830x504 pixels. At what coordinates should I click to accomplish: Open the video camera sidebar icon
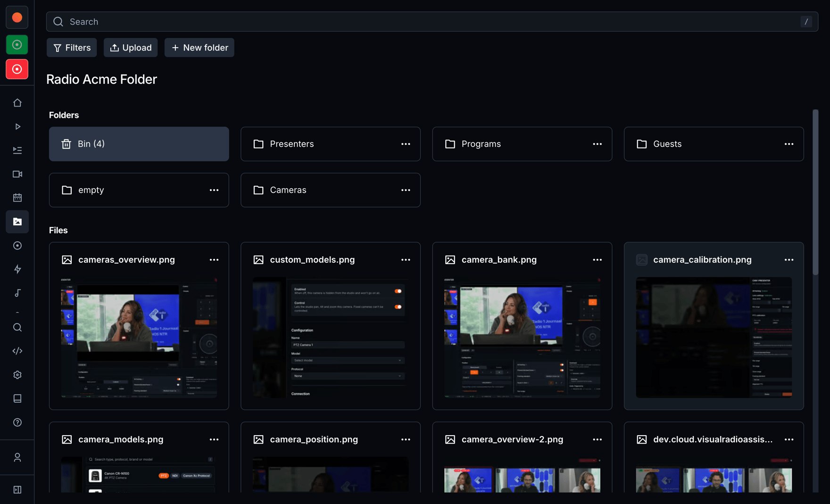tap(17, 174)
